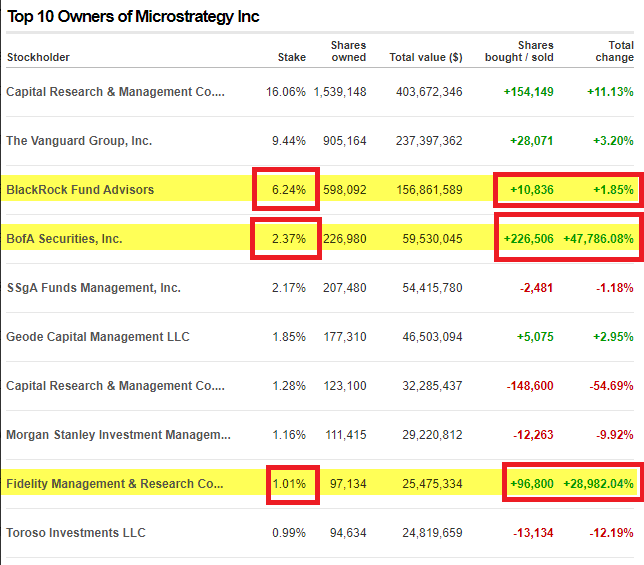Select BofA's 2.37% stake cell

289,239
